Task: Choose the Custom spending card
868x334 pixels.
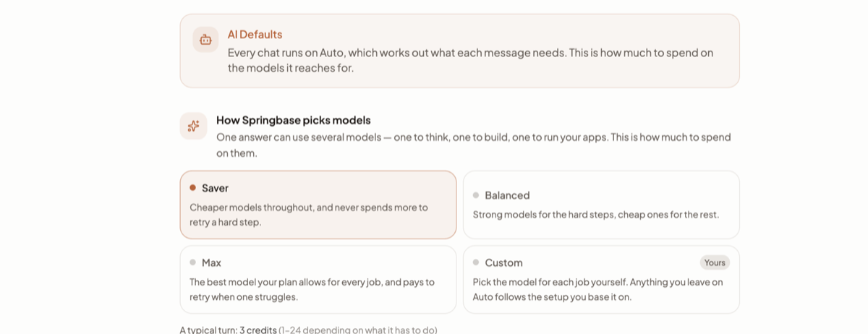Action: [601, 280]
